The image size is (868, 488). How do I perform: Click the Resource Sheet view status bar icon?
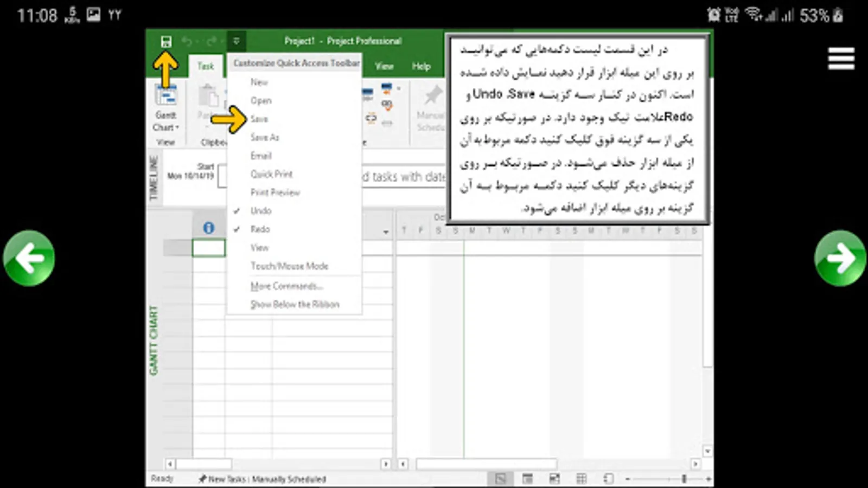tap(582, 479)
